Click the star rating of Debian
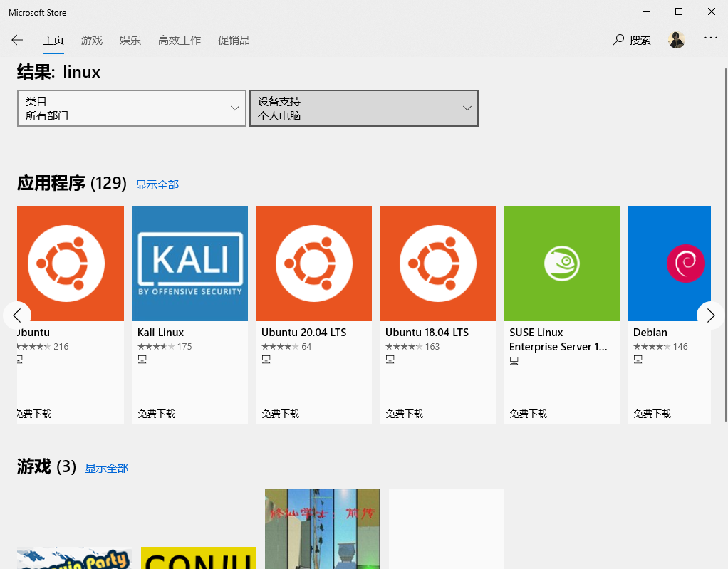The height and width of the screenshot is (569, 728). [652, 347]
